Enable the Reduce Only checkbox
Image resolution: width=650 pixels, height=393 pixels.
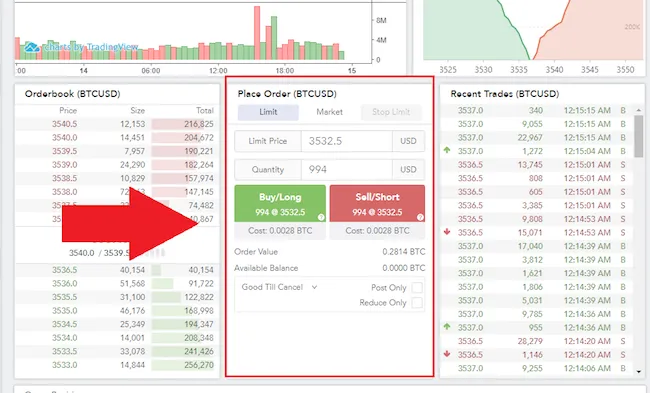417,303
